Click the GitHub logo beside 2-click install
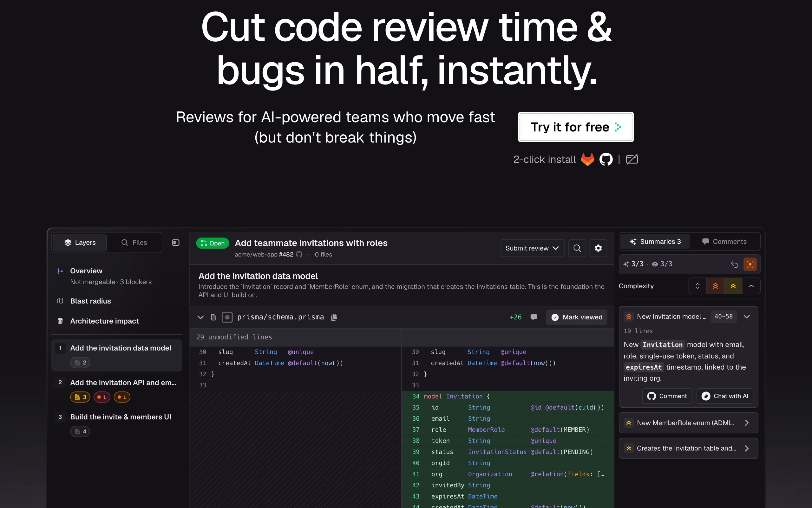This screenshot has height=508, width=812. 606,159
